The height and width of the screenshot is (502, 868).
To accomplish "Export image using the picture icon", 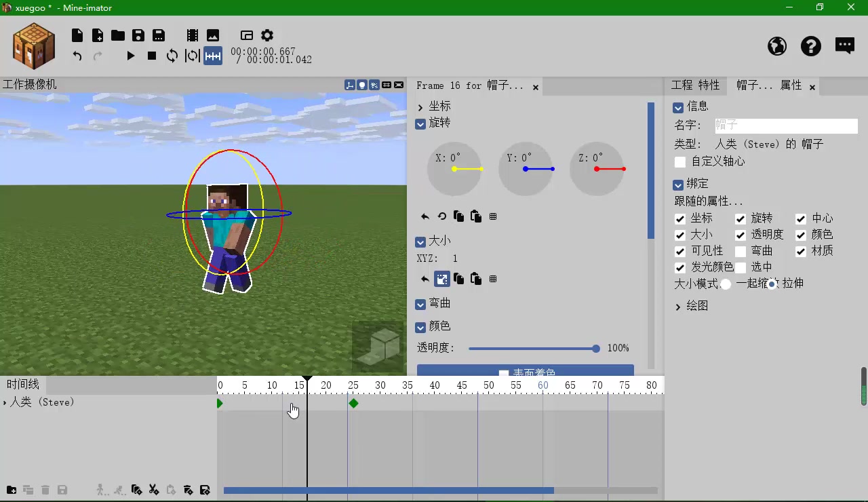I will 213,35.
